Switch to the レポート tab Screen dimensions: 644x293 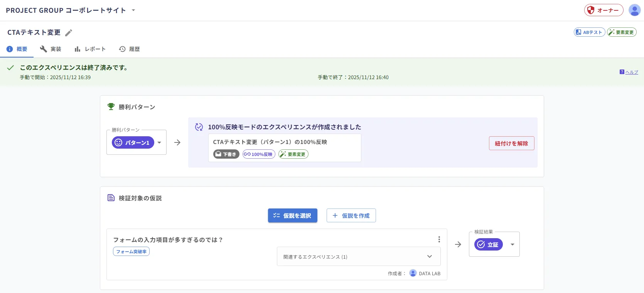[90, 49]
